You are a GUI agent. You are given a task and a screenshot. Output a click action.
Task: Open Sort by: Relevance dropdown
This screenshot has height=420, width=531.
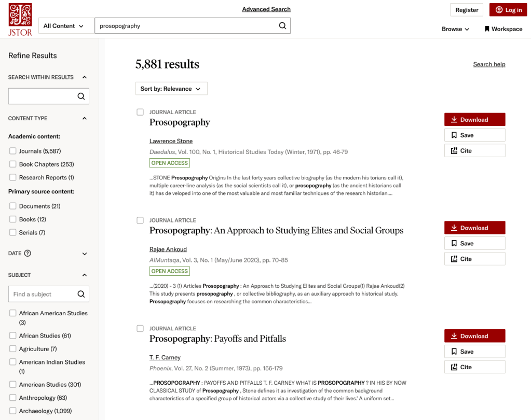171,89
